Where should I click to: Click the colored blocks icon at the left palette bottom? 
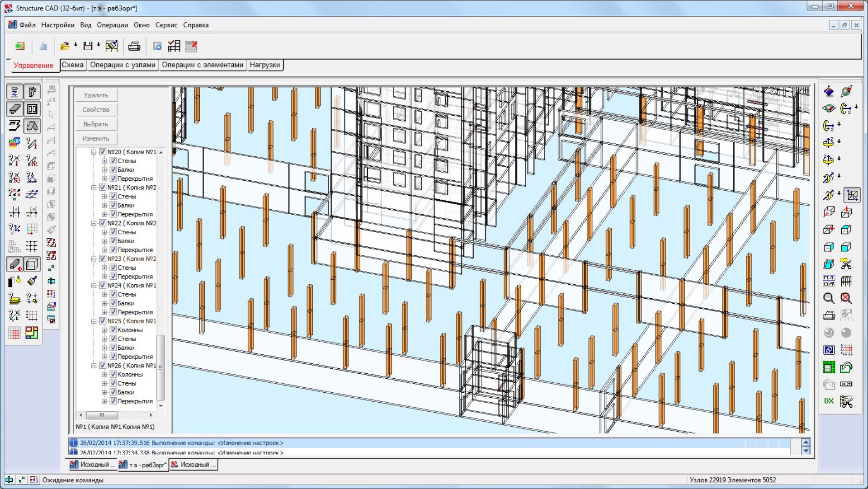(x=32, y=333)
